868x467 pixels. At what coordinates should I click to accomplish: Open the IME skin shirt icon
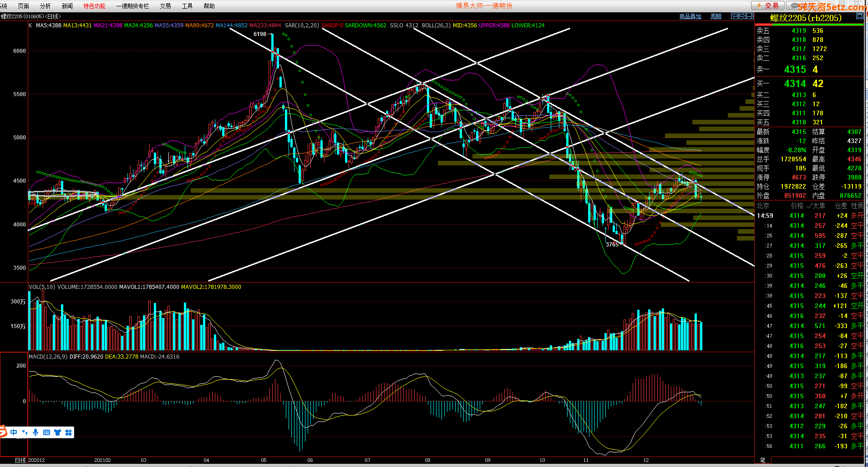tap(57, 432)
